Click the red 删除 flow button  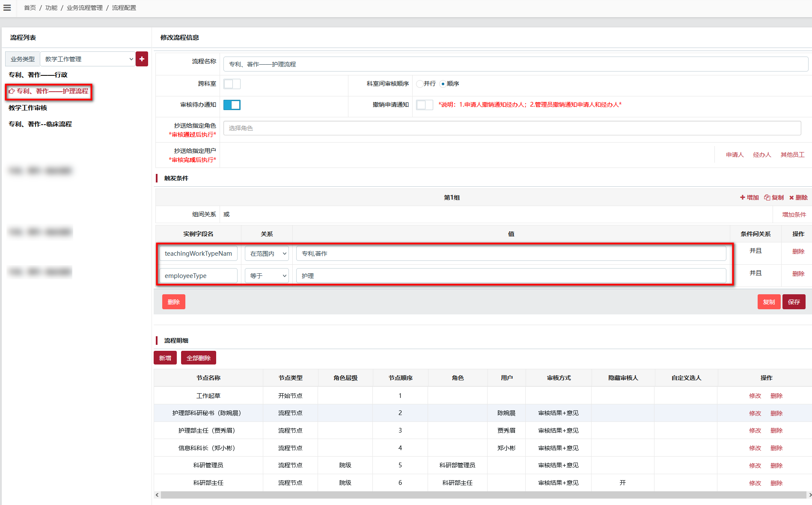click(174, 302)
